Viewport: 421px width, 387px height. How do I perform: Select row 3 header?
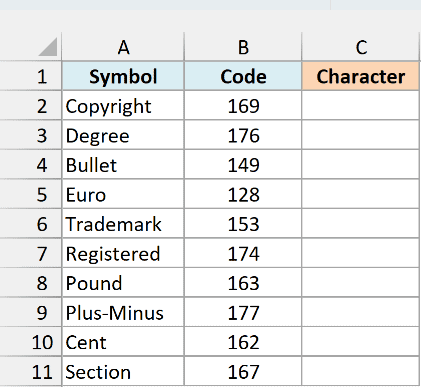tap(31, 135)
